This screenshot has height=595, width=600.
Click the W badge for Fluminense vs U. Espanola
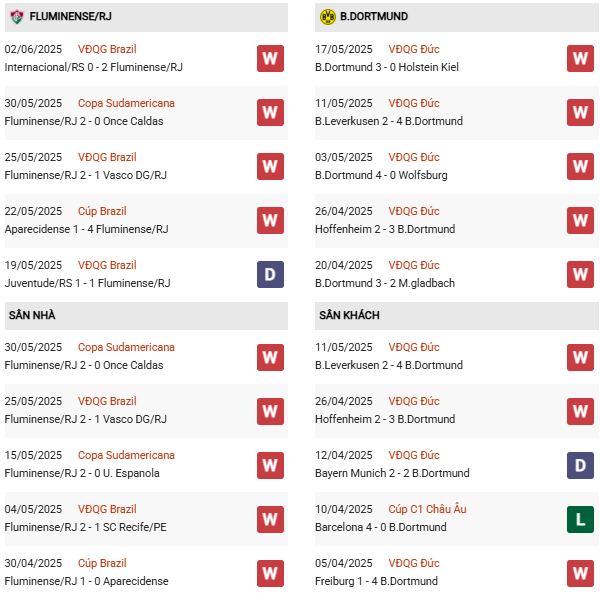[x=270, y=464]
